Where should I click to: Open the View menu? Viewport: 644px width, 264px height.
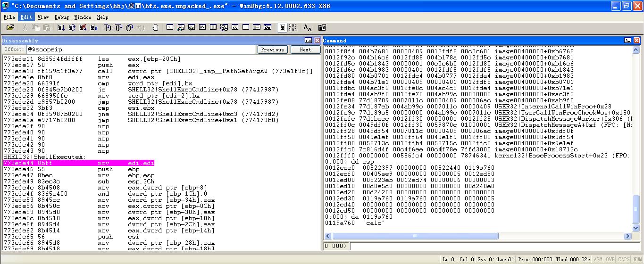(x=43, y=17)
